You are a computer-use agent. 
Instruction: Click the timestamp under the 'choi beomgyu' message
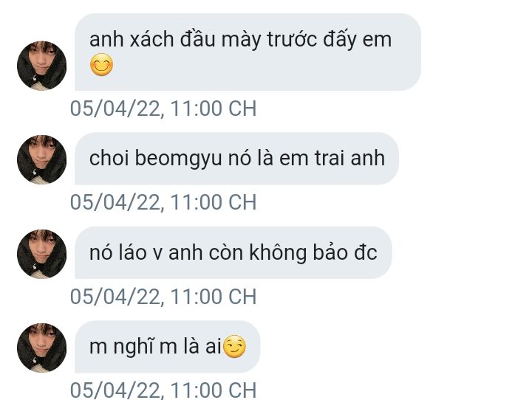click(x=163, y=202)
